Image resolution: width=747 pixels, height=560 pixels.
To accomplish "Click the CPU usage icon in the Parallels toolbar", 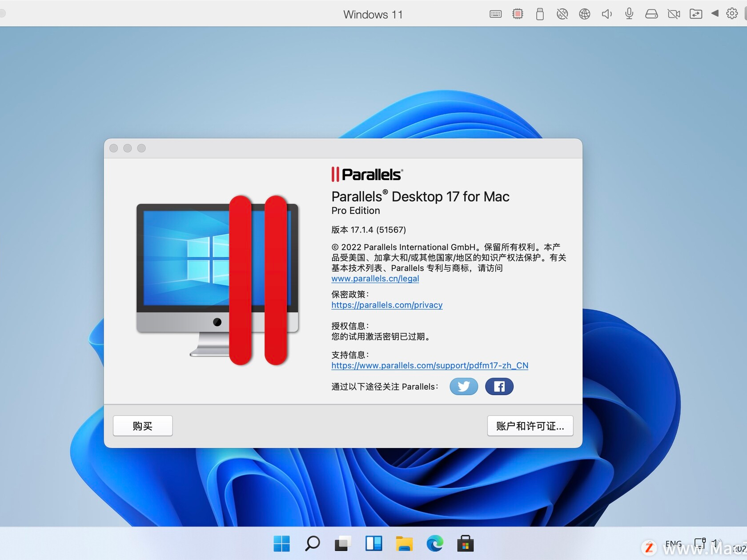I will [517, 14].
